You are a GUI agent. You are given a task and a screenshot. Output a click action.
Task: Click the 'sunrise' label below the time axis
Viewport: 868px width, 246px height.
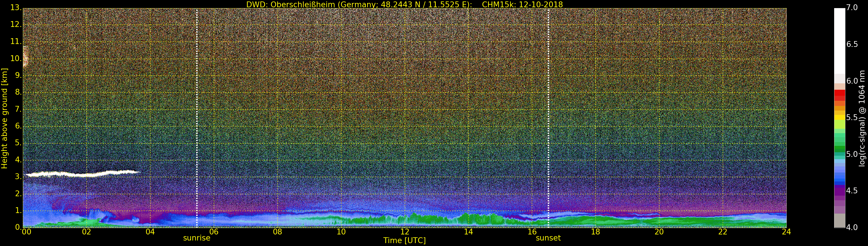[197, 238]
